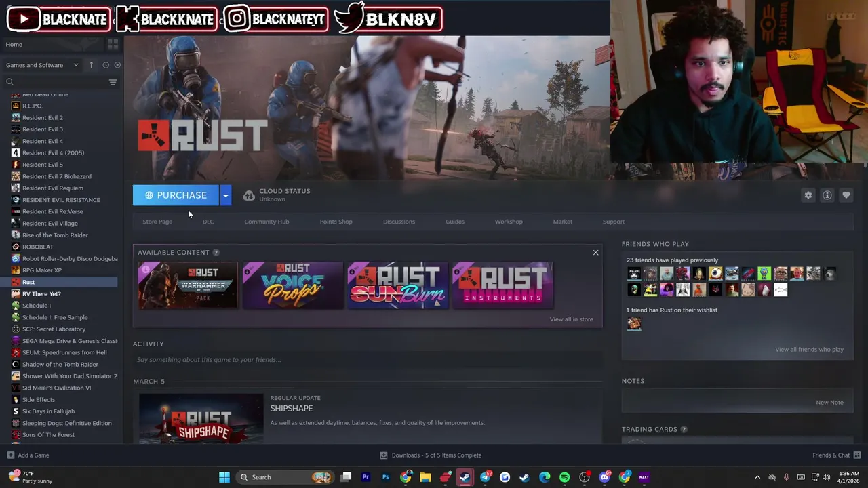Screen dimensions: 868x488
Task: Open the library collections grid view icon
Action: coord(113,44)
